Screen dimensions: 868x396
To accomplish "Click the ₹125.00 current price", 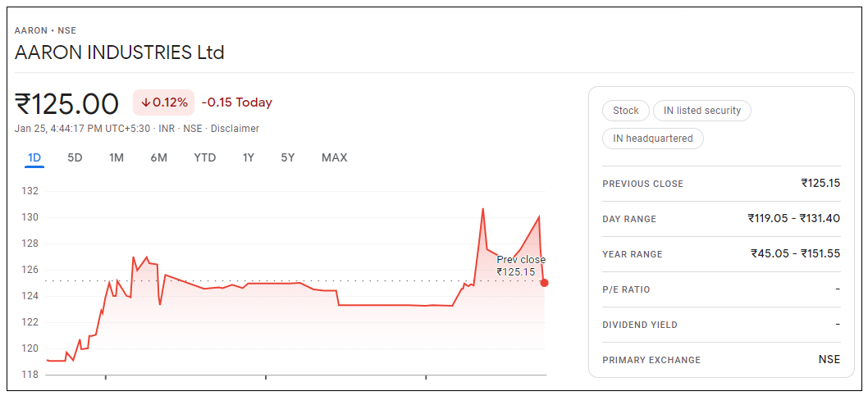I will [x=66, y=103].
